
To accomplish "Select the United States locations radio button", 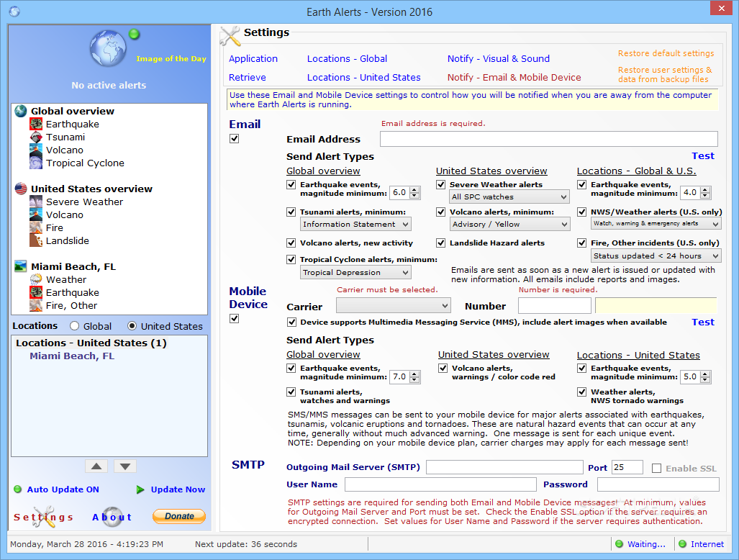I will point(132,326).
